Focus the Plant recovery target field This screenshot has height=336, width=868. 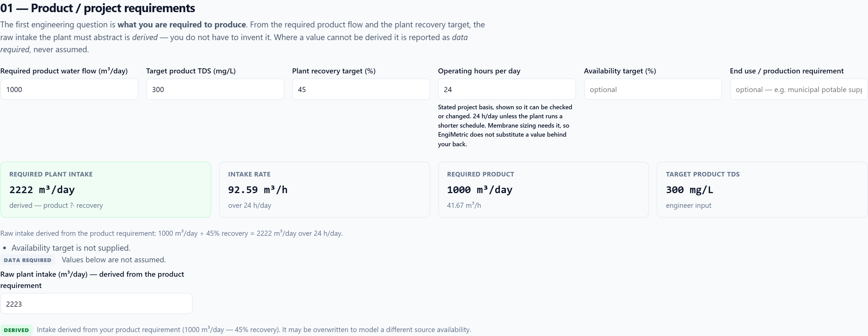361,89
